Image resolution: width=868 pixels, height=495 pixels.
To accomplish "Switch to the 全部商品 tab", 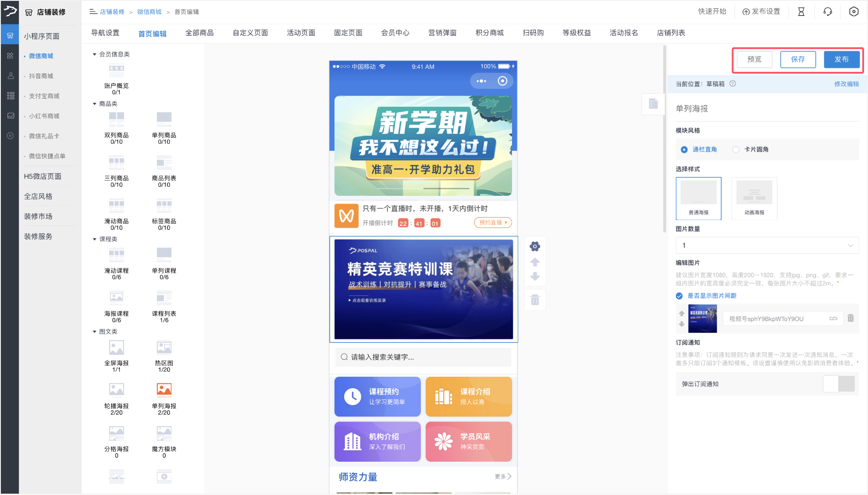I will 200,32.
